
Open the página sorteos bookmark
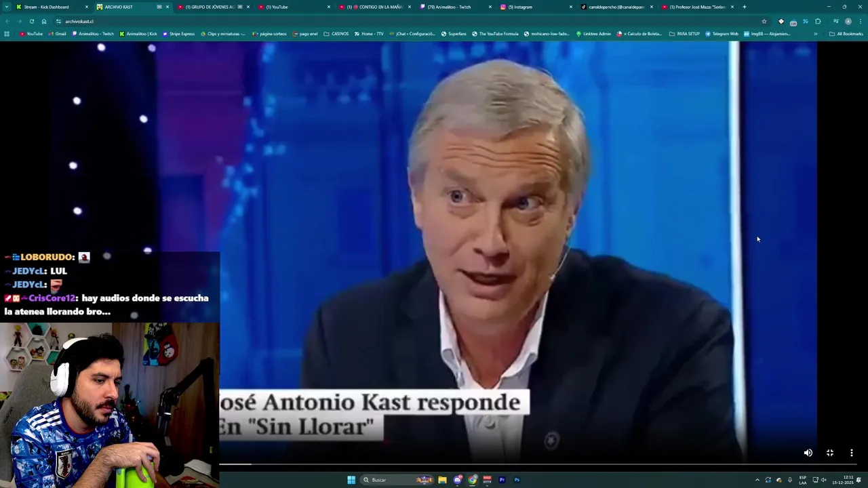[x=269, y=33]
